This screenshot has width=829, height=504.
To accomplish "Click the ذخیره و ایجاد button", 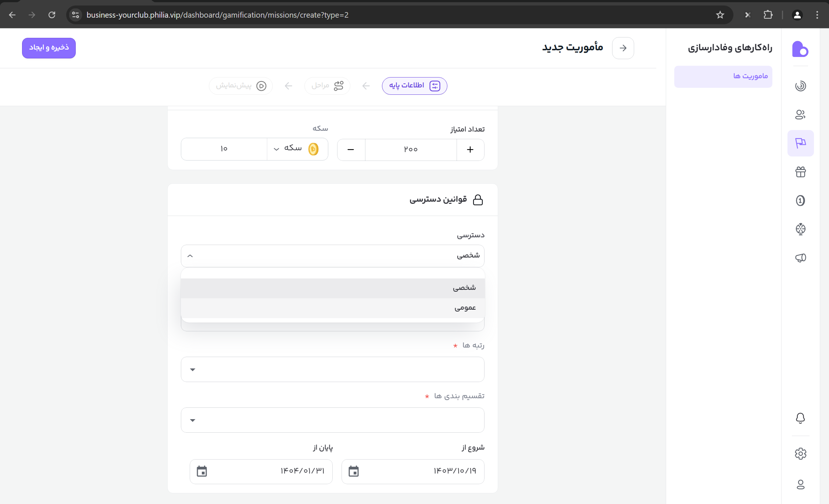I will [49, 48].
